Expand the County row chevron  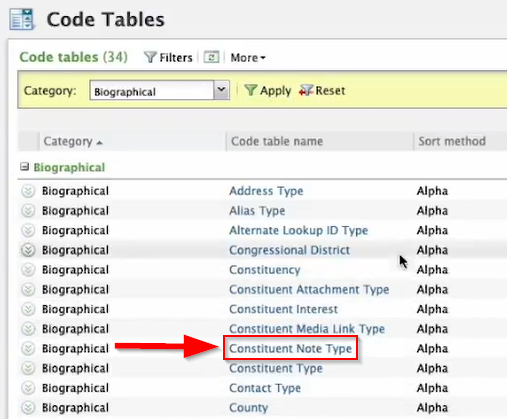click(x=28, y=408)
